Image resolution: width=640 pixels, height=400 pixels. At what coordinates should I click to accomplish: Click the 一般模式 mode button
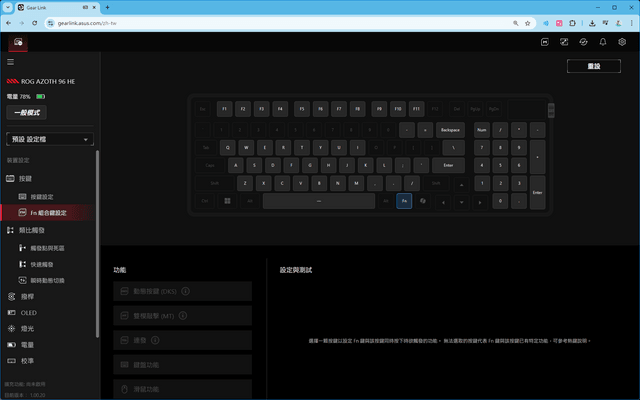27,113
